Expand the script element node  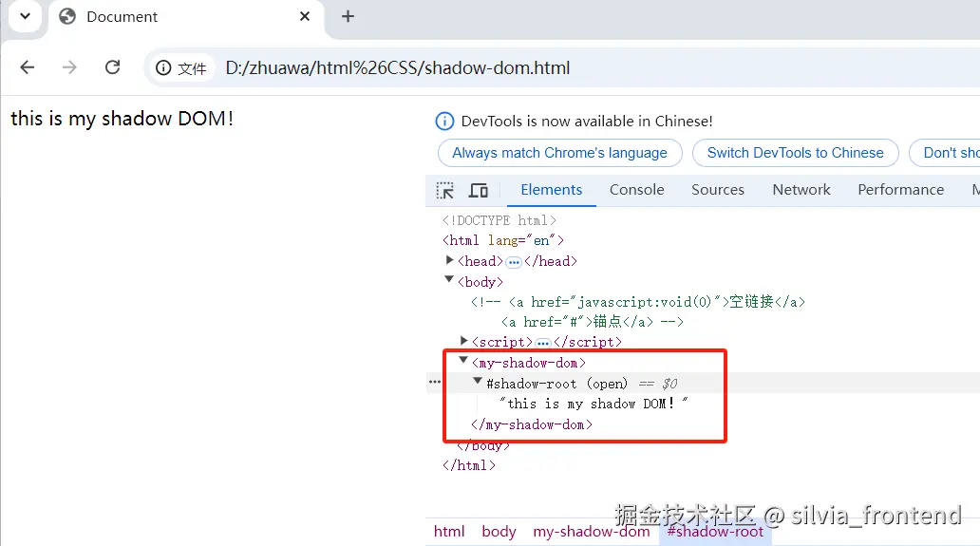tap(463, 341)
